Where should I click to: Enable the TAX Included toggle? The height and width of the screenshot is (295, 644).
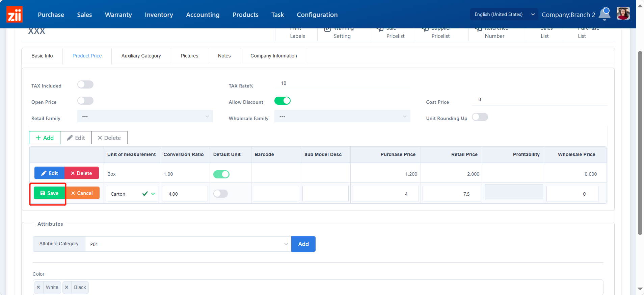(85, 84)
